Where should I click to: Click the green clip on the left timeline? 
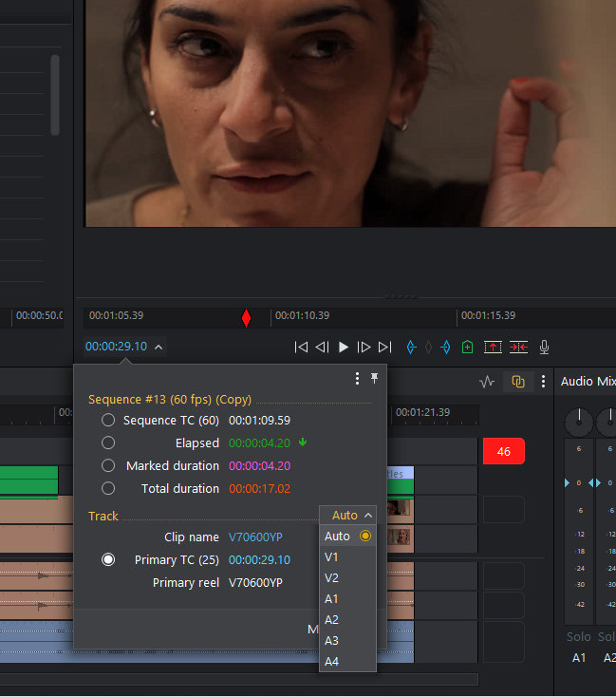pyautogui.click(x=28, y=480)
